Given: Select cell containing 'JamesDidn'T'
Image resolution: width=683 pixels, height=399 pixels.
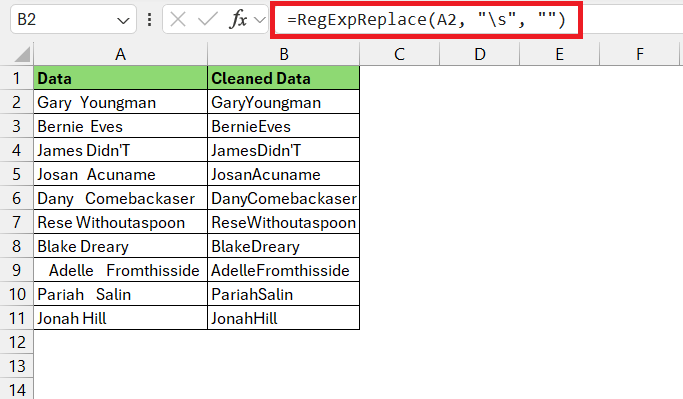Looking at the screenshot, I should 284,150.
